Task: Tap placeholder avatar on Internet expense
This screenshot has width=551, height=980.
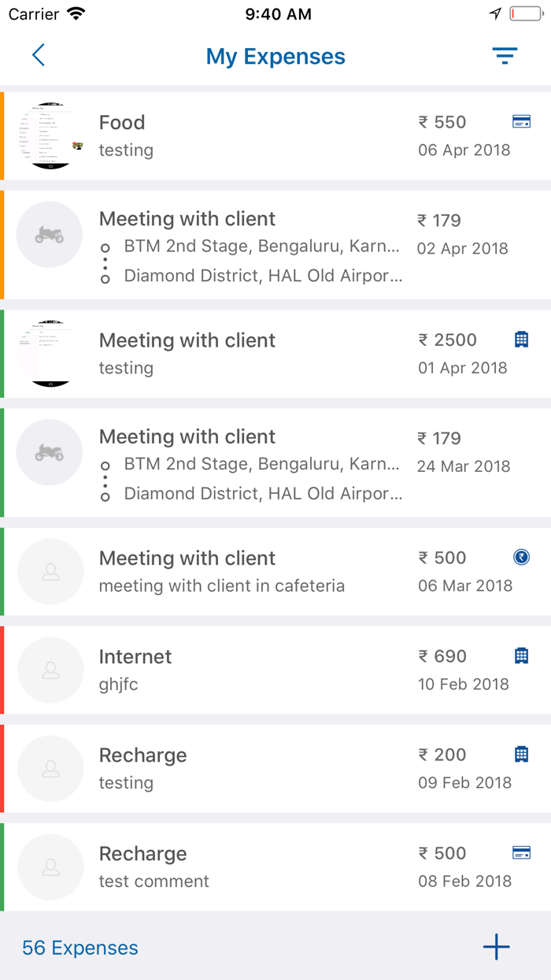Action: click(x=50, y=670)
